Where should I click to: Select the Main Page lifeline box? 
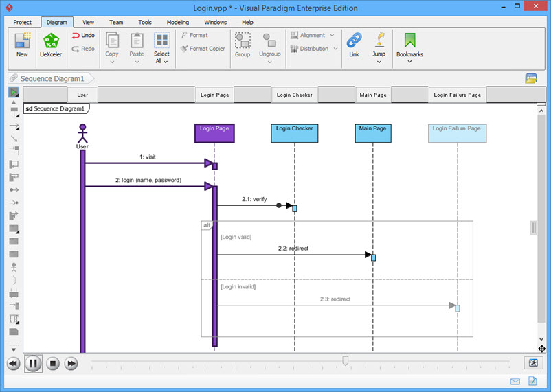(373, 133)
